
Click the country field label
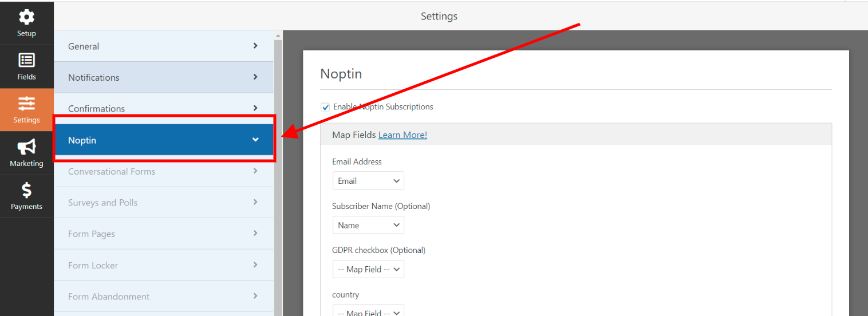(x=345, y=295)
